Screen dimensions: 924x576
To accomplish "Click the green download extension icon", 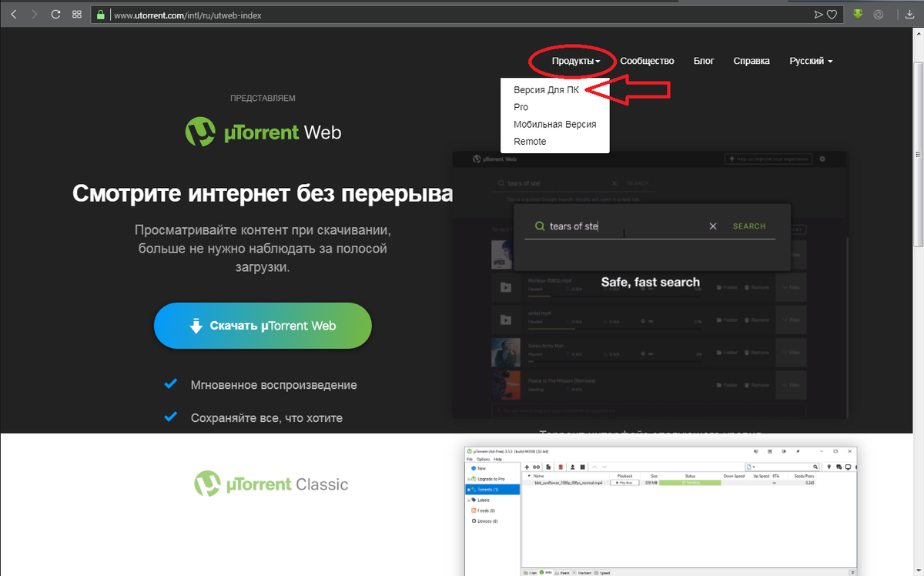I will pos(859,14).
